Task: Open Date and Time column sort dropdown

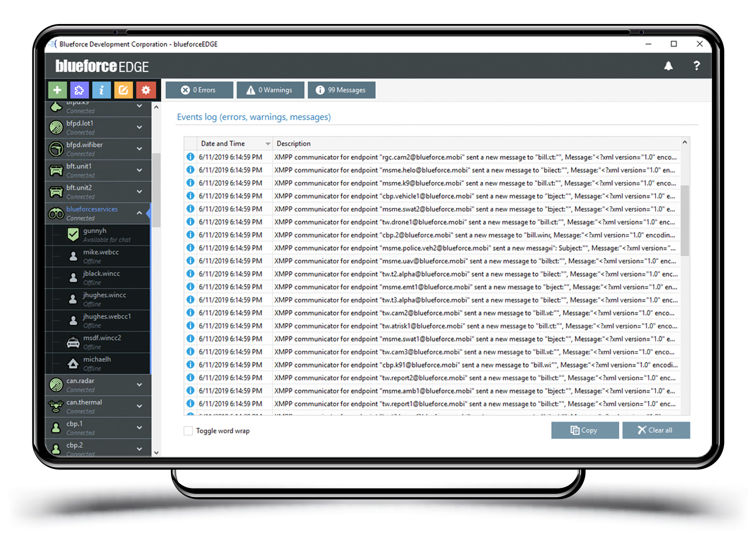Action: click(x=268, y=144)
